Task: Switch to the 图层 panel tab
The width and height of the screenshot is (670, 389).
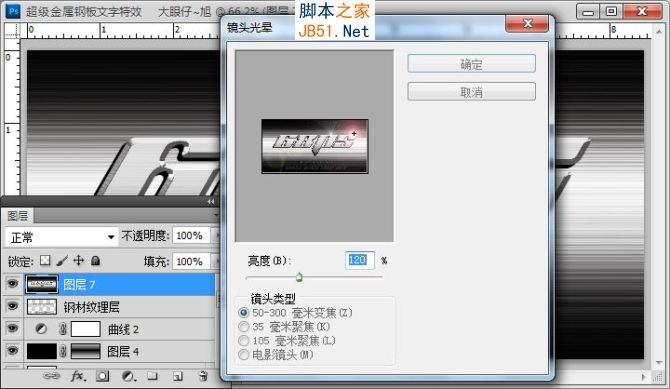Action: [x=18, y=216]
